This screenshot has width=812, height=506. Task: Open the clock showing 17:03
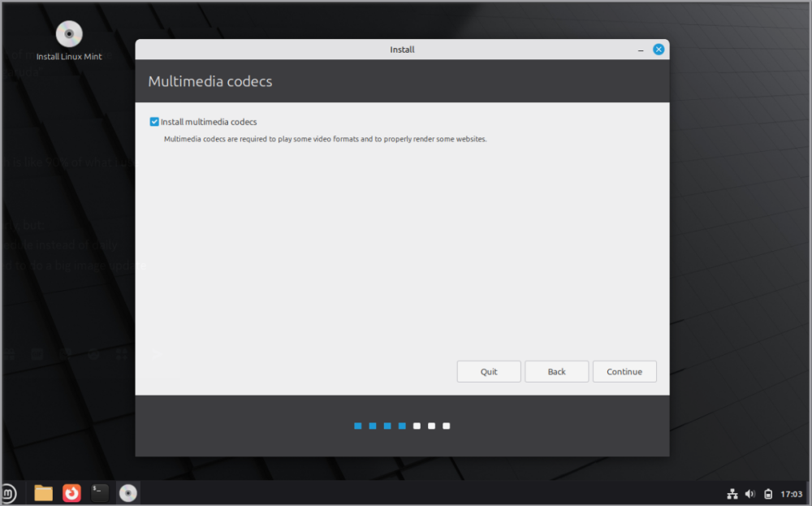click(791, 494)
